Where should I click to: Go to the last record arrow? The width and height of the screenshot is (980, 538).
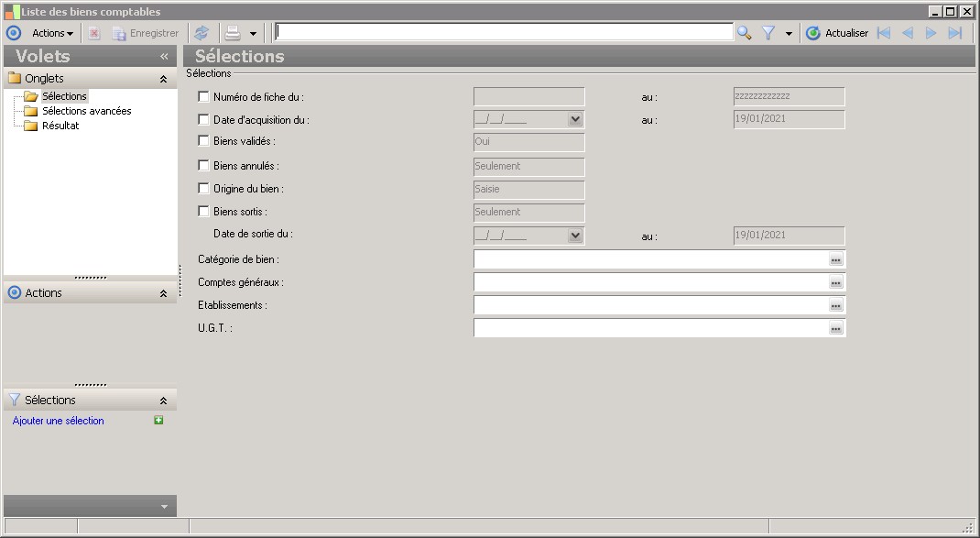955,33
